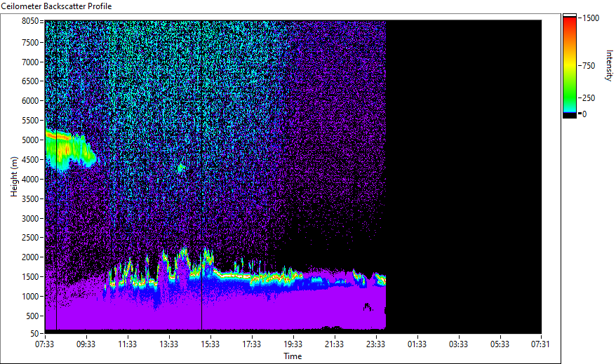Image resolution: width=616 pixels, height=364 pixels.
Task: Click the 1500 height axis value
Action: 30,277
